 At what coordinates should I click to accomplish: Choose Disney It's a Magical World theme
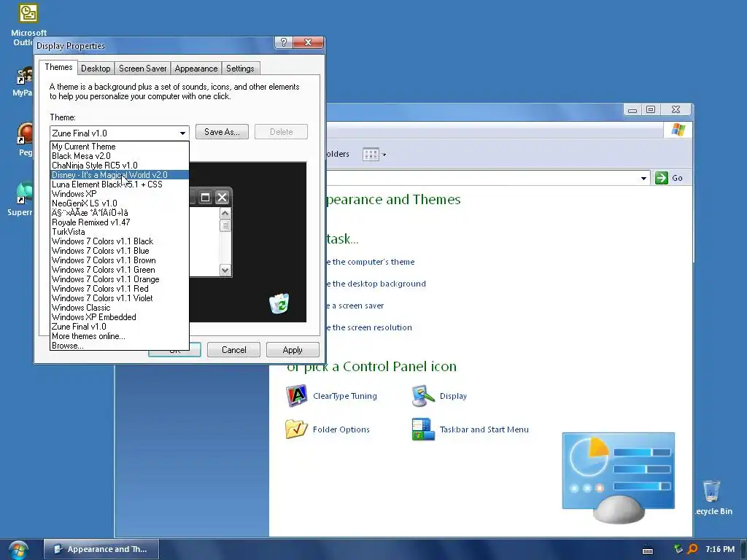(x=120, y=175)
